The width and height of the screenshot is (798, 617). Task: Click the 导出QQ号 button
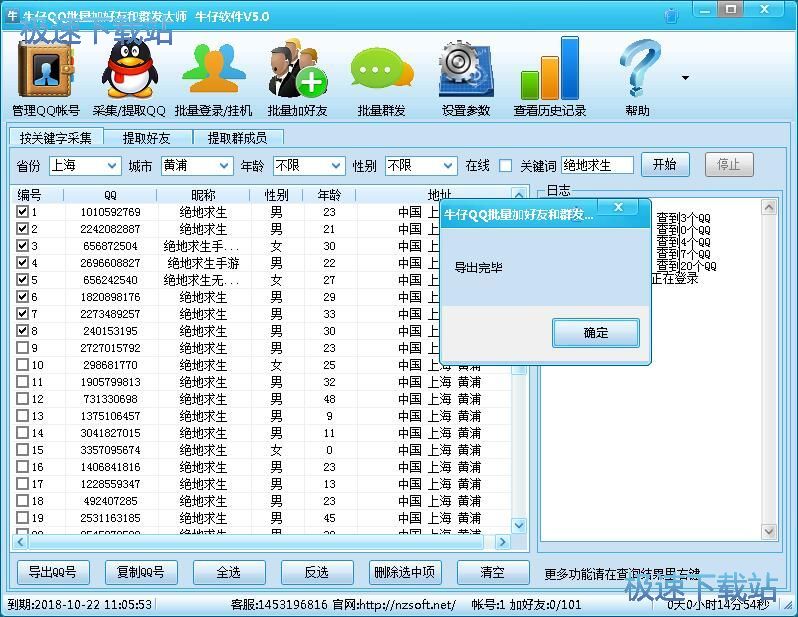point(53,572)
